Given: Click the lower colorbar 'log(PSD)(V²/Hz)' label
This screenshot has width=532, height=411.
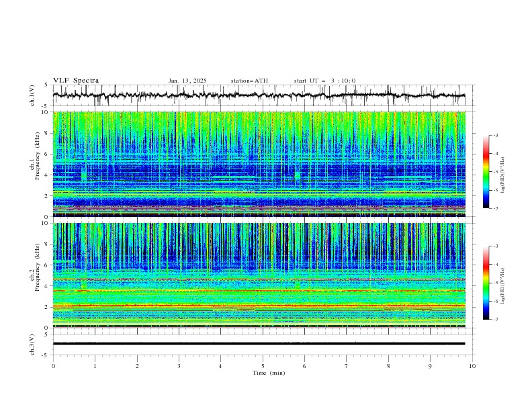Looking at the screenshot, I should click(503, 285).
